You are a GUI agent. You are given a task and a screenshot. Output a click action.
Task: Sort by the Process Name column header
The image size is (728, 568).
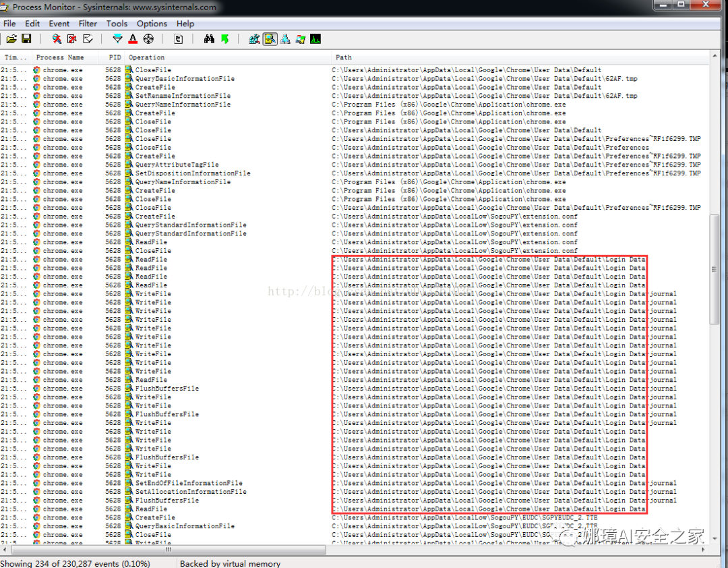point(65,57)
